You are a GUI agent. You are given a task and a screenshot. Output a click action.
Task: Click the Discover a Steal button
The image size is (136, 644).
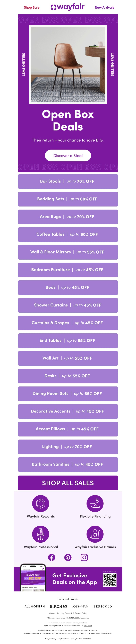tap(68, 155)
